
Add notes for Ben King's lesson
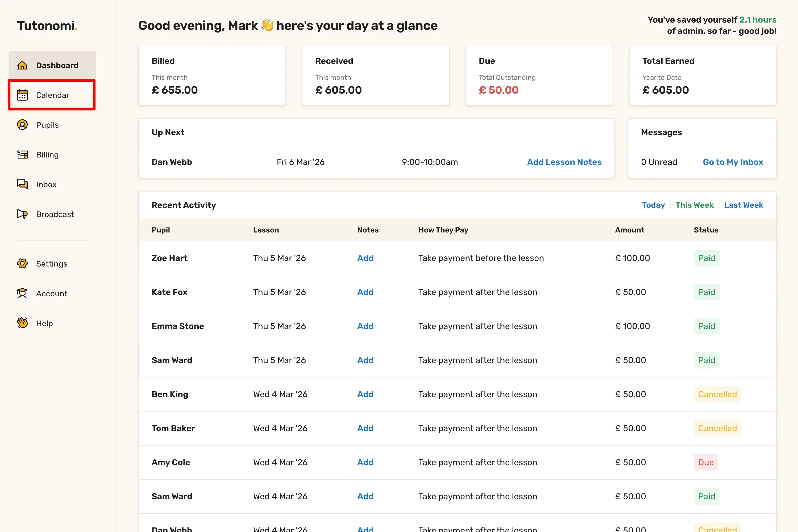point(365,394)
